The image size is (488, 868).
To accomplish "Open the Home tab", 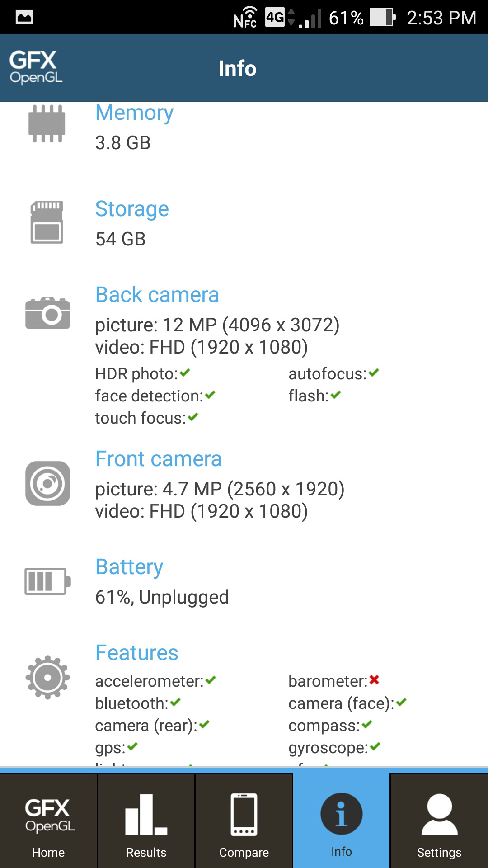I will pyautogui.click(x=48, y=821).
